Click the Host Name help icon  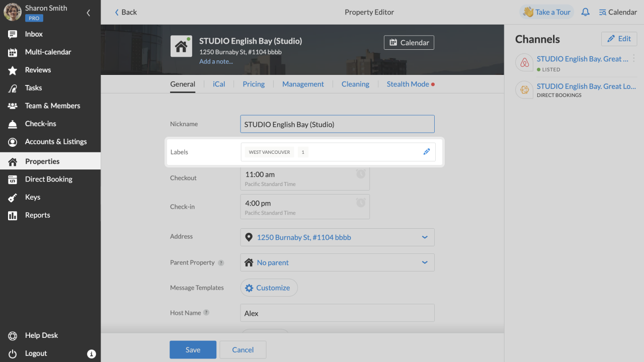[x=206, y=313]
